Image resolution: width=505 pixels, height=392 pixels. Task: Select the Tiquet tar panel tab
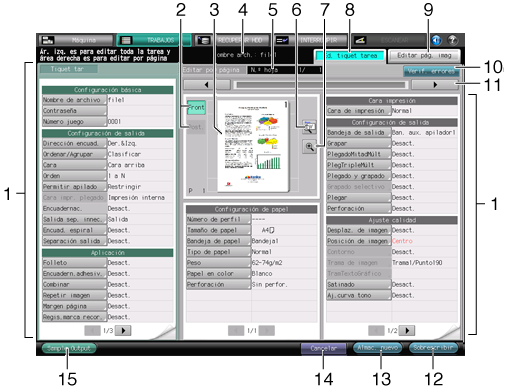[x=69, y=69]
